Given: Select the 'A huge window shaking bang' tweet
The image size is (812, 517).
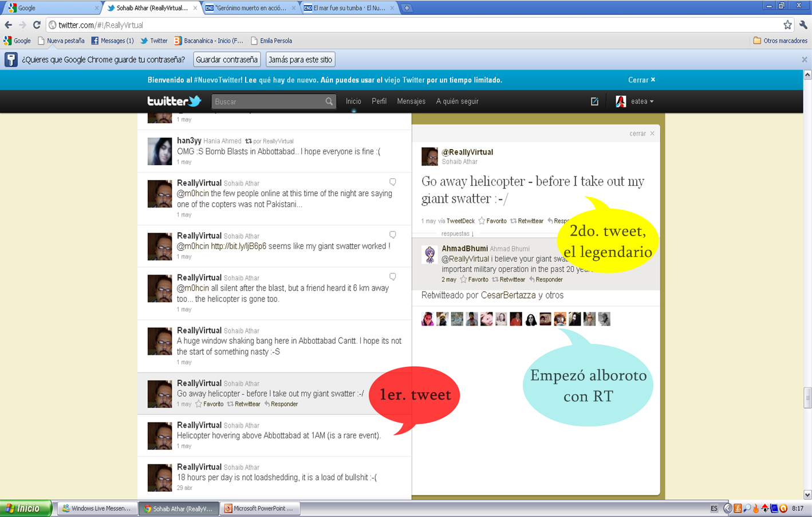Looking at the screenshot, I should [274, 346].
